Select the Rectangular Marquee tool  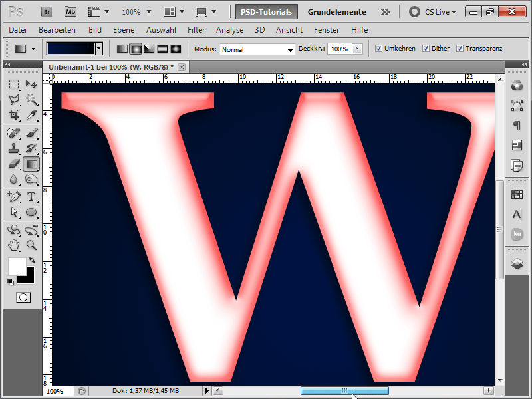[14, 84]
